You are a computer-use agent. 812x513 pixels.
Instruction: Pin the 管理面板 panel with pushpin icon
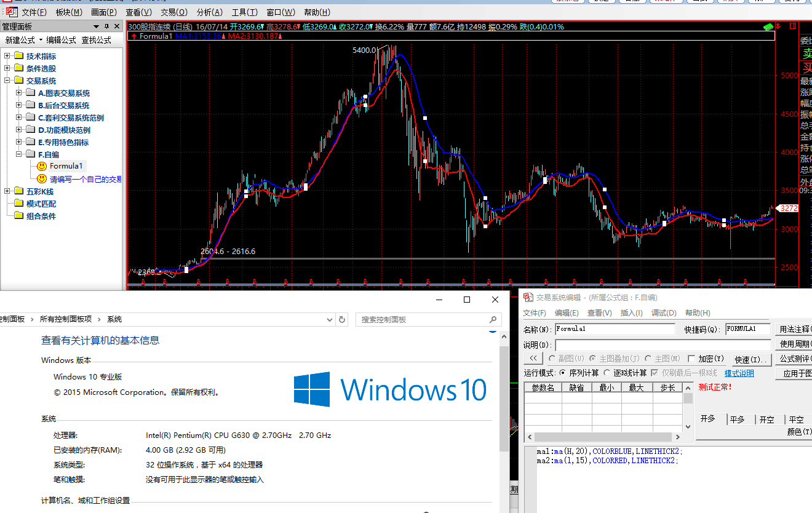[x=106, y=26]
